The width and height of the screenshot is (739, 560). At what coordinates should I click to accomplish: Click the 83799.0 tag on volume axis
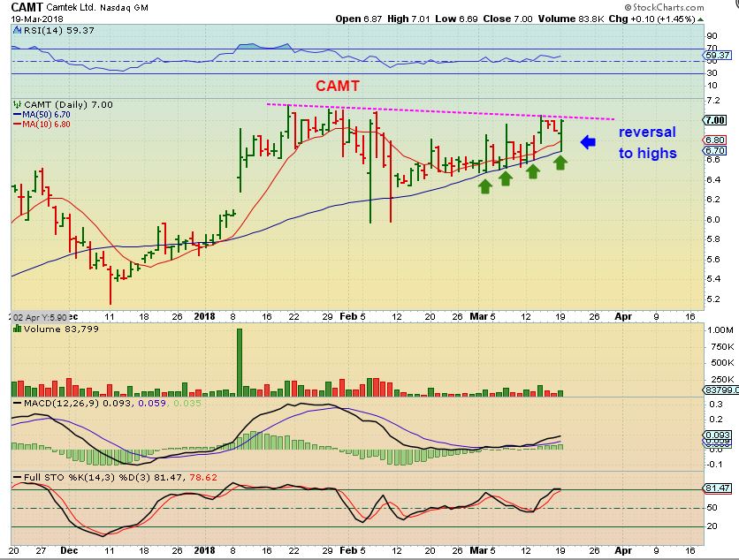click(x=719, y=390)
